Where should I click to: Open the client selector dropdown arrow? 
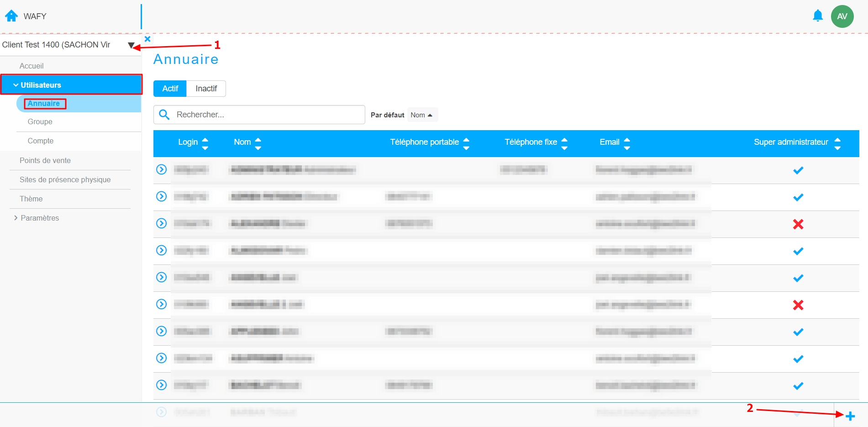(131, 45)
